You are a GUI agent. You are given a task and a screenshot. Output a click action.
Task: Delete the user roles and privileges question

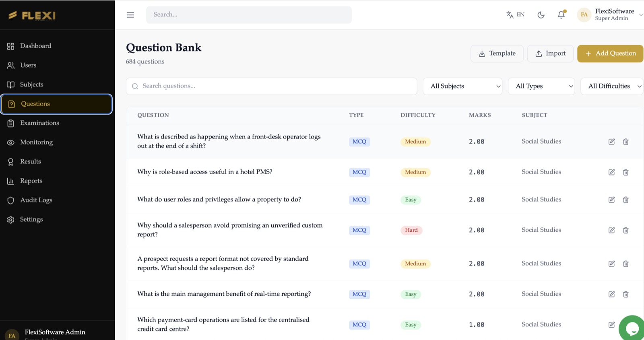click(625, 200)
